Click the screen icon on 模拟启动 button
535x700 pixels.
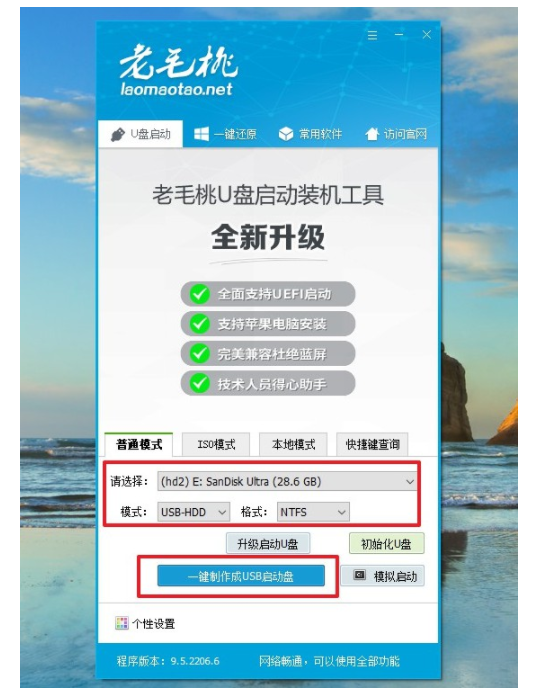tap(359, 575)
